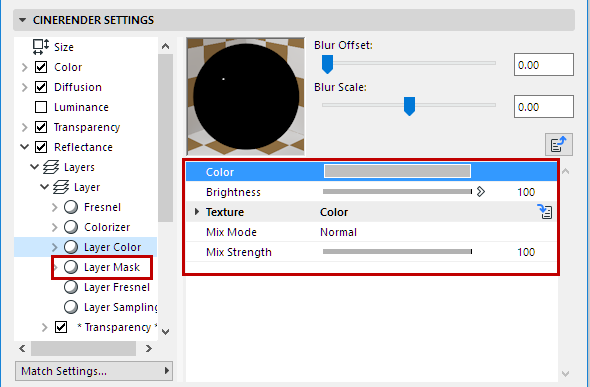Expand the Transparency channel
The height and width of the screenshot is (387, 590).
(x=25, y=127)
